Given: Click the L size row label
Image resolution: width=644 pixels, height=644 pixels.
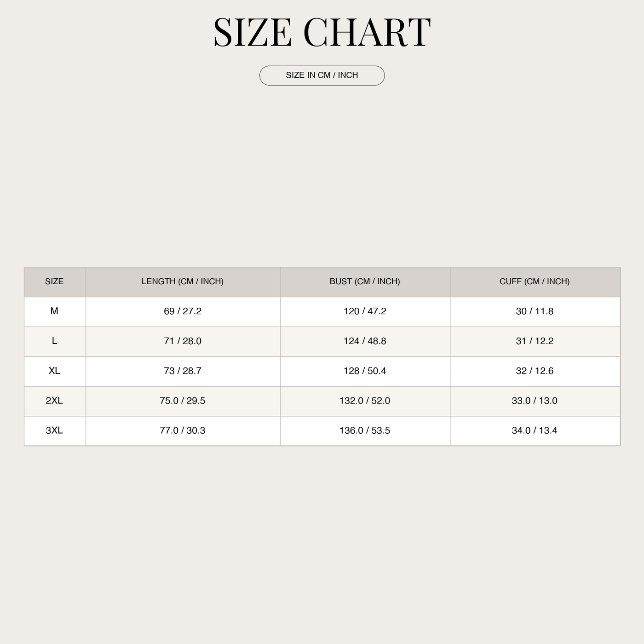Looking at the screenshot, I should [55, 342].
